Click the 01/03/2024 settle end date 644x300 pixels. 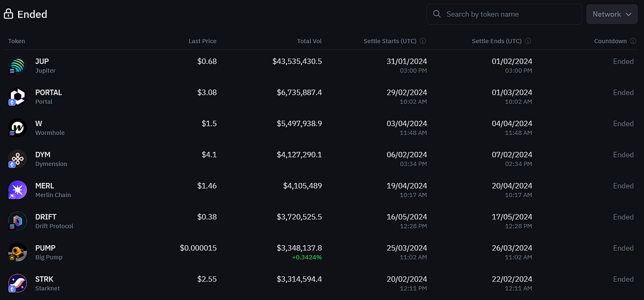pyautogui.click(x=512, y=93)
